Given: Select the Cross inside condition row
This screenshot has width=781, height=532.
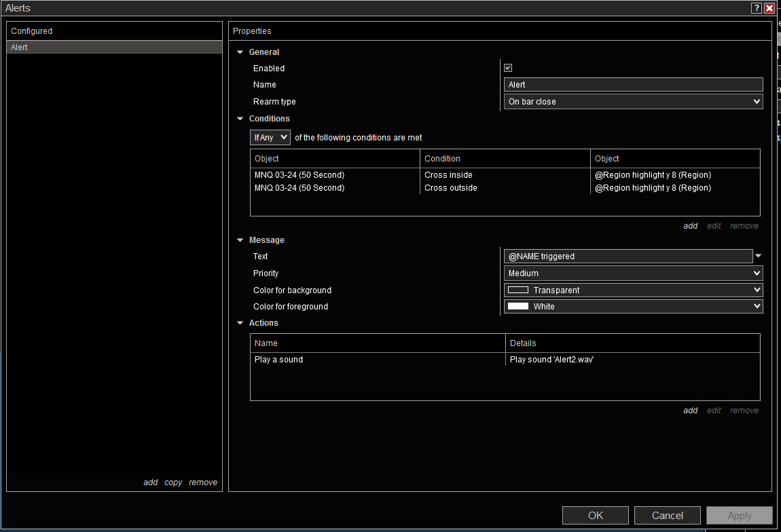Looking at the screenshot, I should [x=448, y=175].
